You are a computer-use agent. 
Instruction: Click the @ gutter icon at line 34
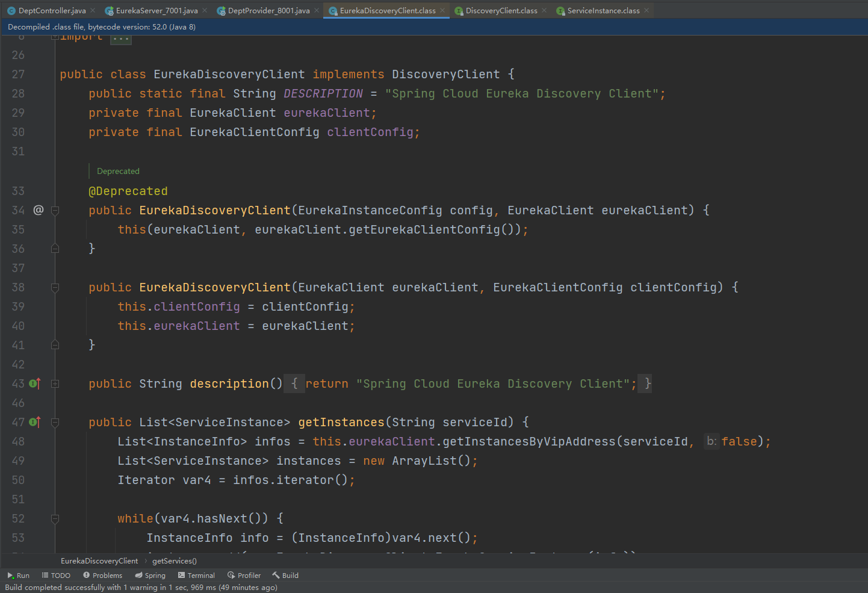click(38, 210)
